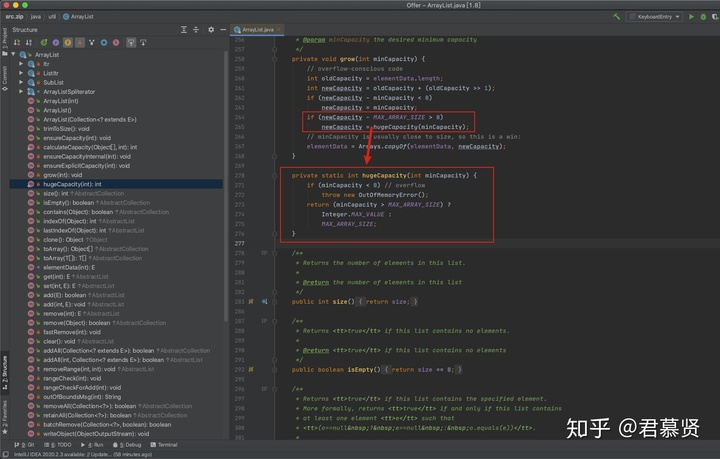Image resolution: width=720 pixels, height=459 pixels.
Task: Toggle Show non-public members lock icon
Action: pos(79,43)
